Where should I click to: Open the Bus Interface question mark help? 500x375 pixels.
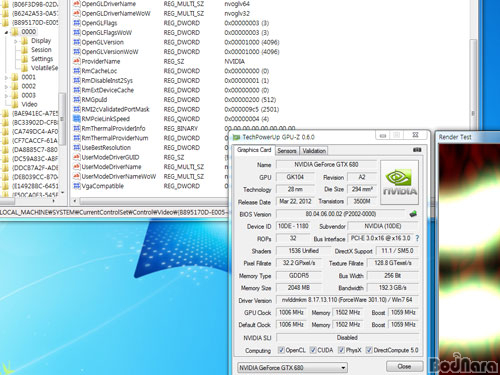(x=417, y=238)
